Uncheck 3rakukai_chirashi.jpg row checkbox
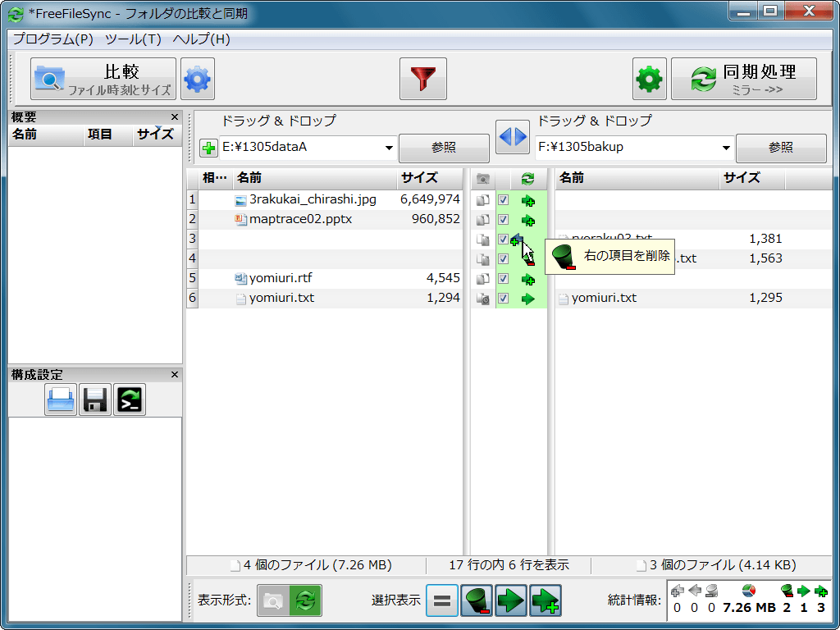The height and width of the screenshot is (630, 840). pyautogui.click(x=503, y=200)
